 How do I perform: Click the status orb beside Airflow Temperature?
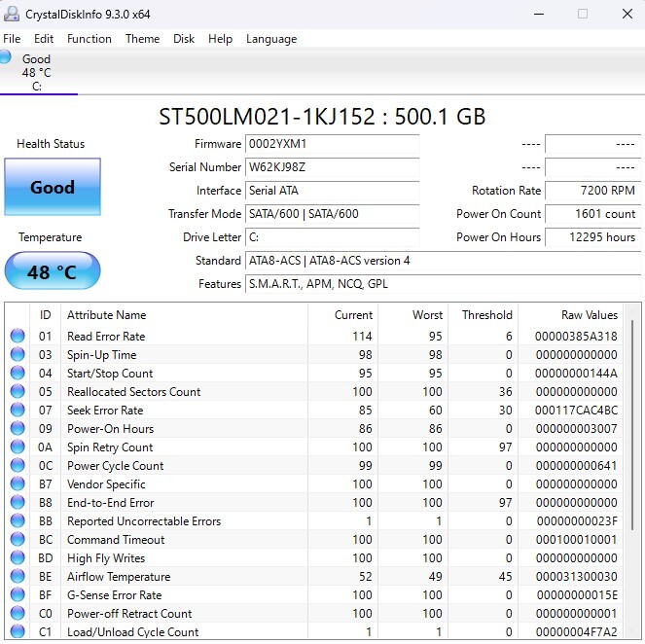pos(18,576)
